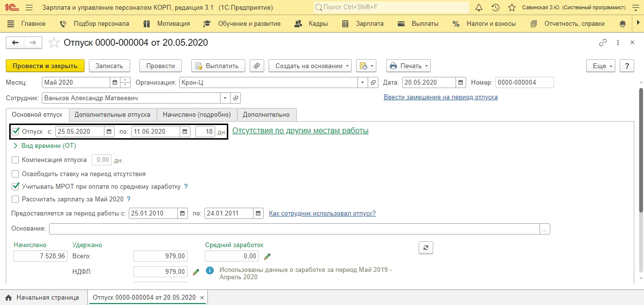Open calendar for Дата field
Viewport: 644px width, 305px height.
click(461, 83)
